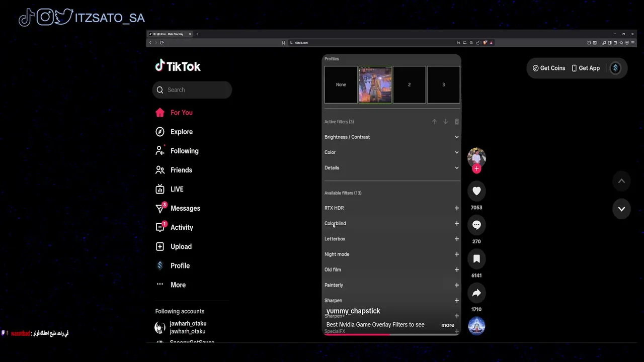644x362 pixels.
Task: Open the Friends page
Action: tap(174, 170)
